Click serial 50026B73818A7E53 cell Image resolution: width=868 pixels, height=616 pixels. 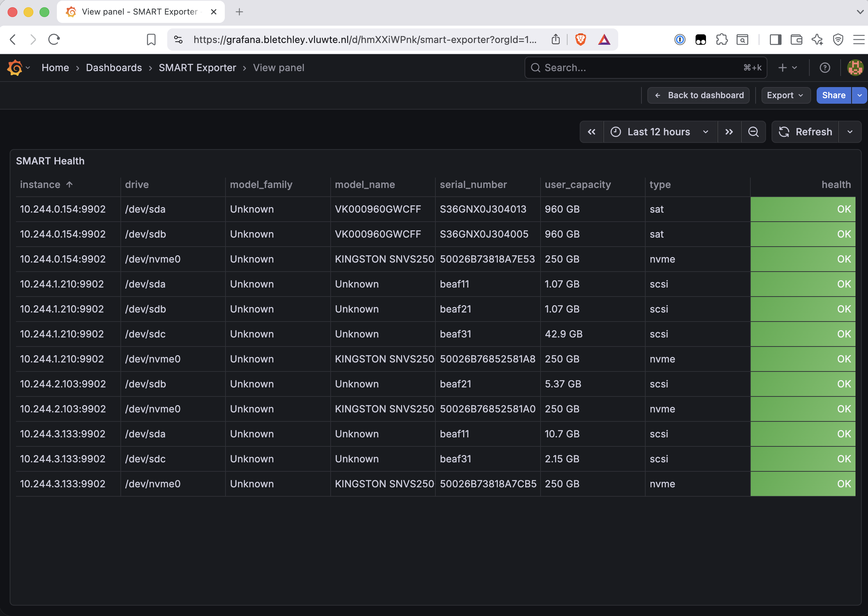pyautogui.click(x=487, y=259)
